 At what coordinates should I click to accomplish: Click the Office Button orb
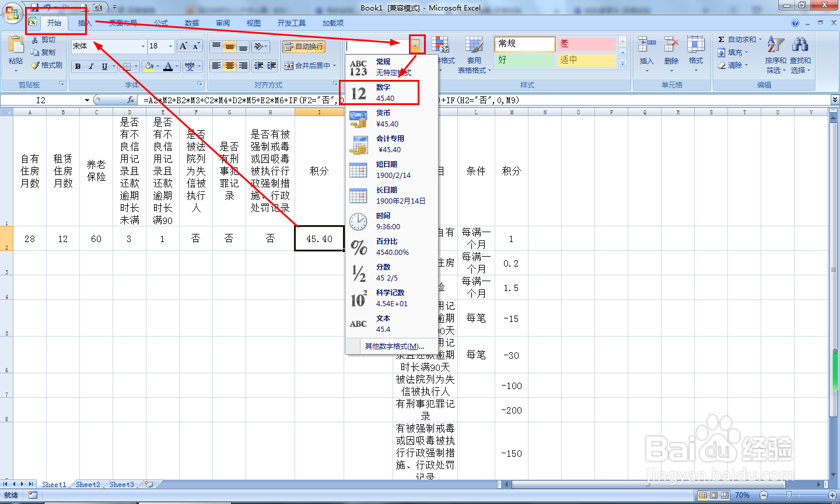(12, 13)
